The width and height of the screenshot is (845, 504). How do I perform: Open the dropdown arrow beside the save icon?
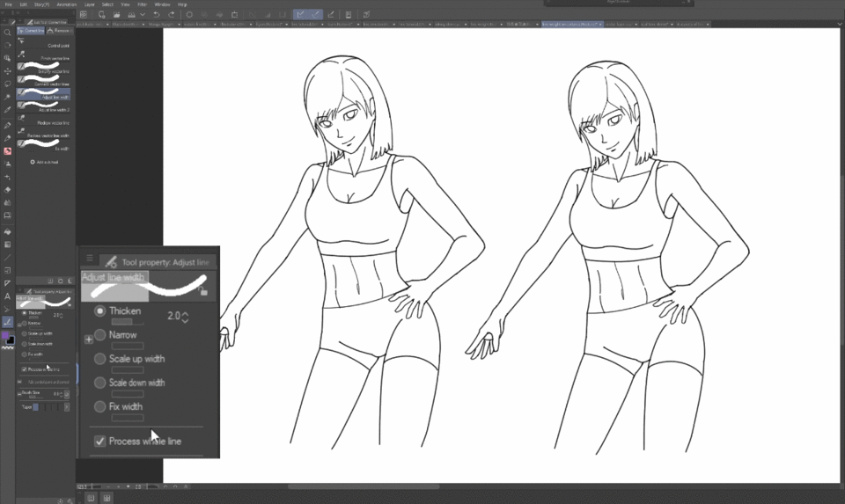point(142,15)
